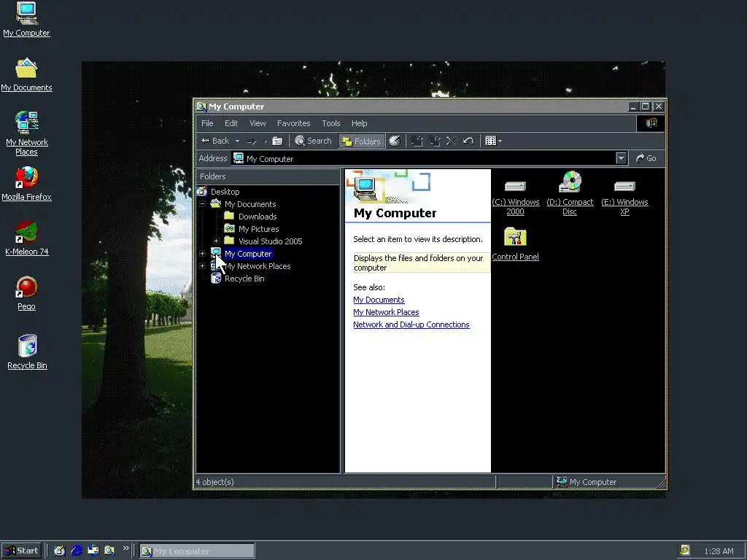Open the Address bar dropdown arrow
Screen dimensions: 747x560
coord(621,158)
